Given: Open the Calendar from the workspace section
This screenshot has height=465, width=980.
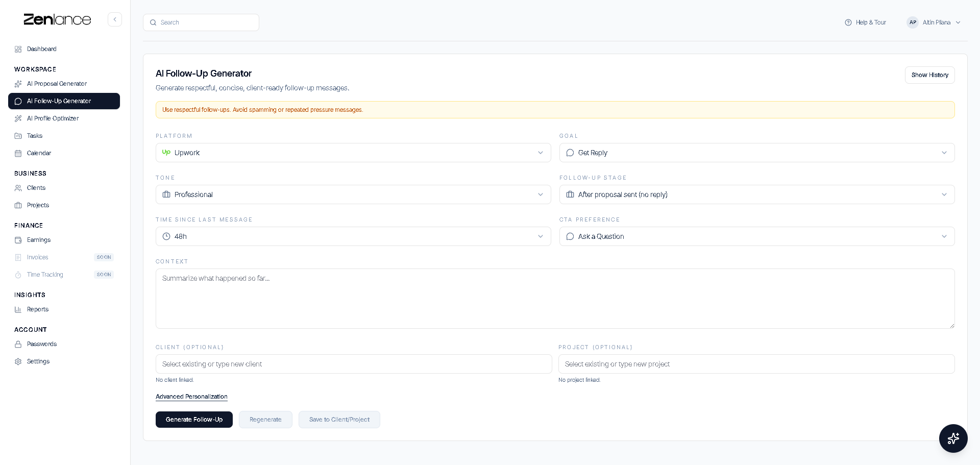Looking at the screenshot, I should [39, 153].
